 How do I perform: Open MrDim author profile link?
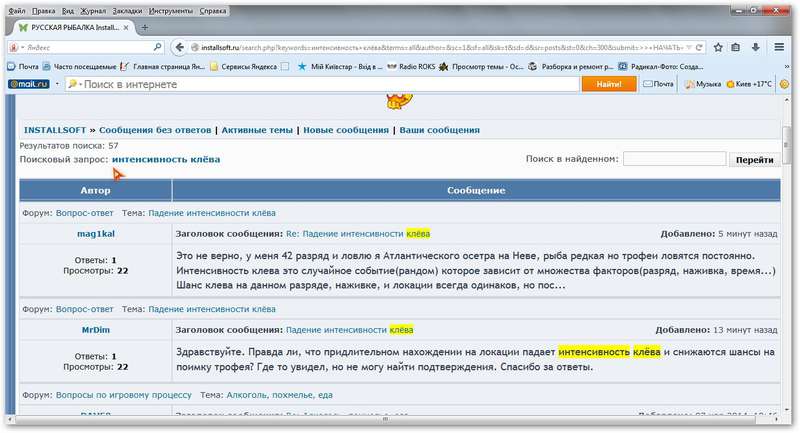coord(95,330)
